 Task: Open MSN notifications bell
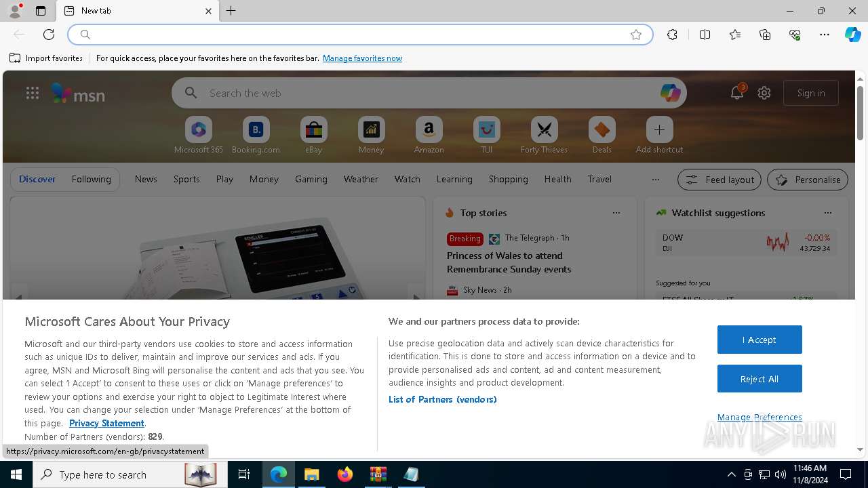click(x=737, y=93)
